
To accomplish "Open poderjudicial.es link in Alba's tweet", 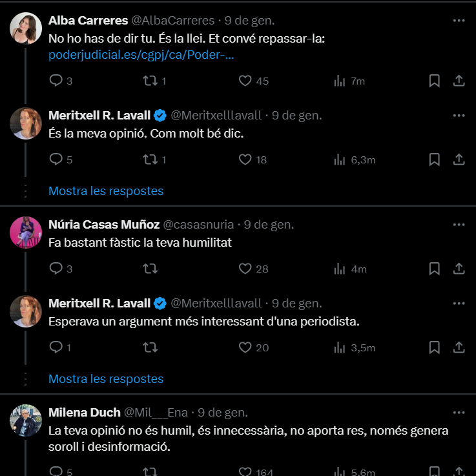I will pos(141,56).
